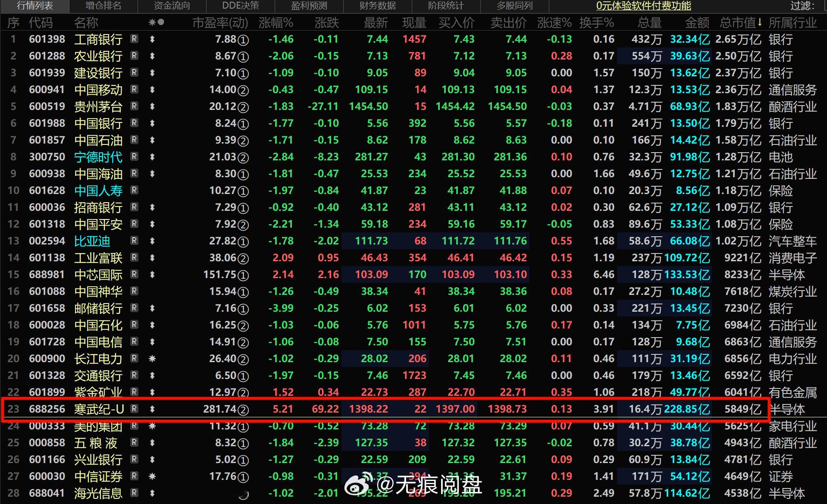Viewport: 827px width, 504px height.
Task: Click the marker icon in the 招商银行 row
Action: (152, 207)
